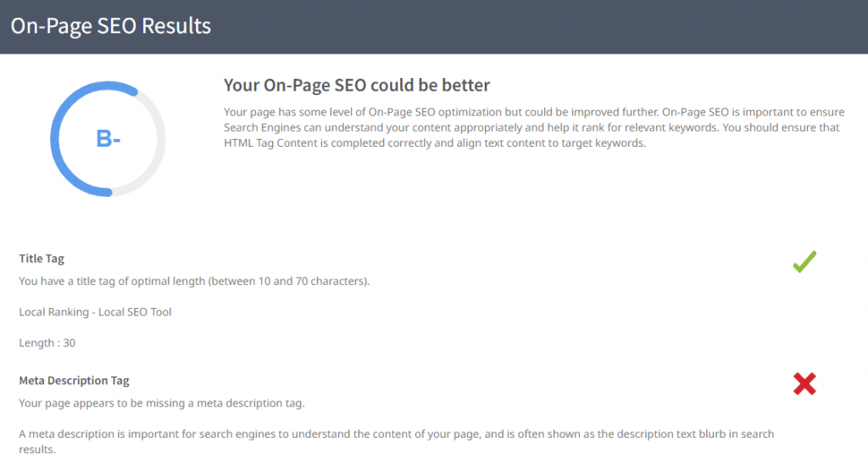
Task: Click the "Title Tag" section heading
Action: point(42,259)
